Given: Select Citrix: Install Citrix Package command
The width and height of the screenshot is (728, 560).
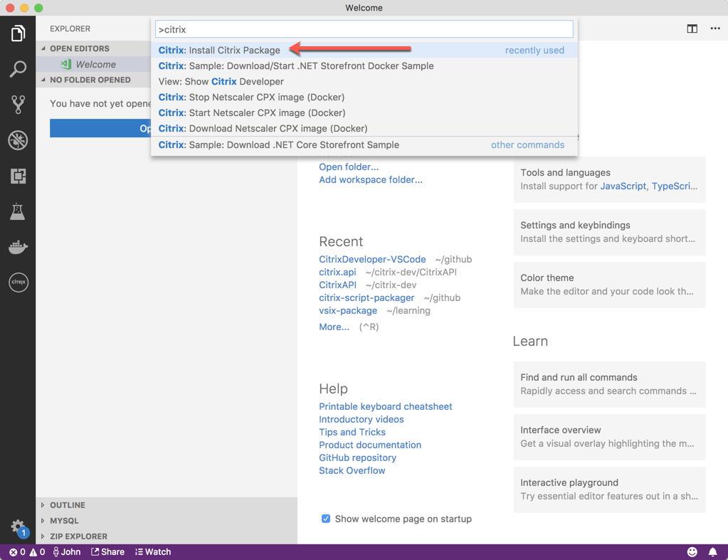Looking at the screenshot, I should [x=219, y=51].
